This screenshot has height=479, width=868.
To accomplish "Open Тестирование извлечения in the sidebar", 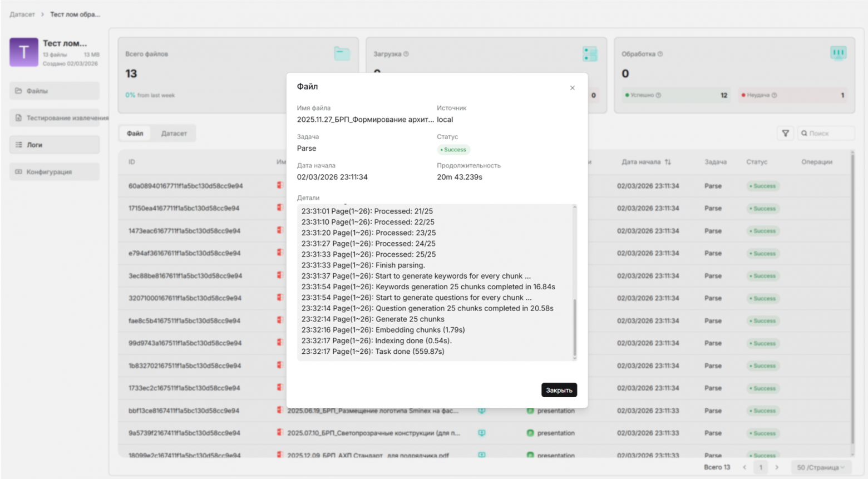I will pos(55,118).
